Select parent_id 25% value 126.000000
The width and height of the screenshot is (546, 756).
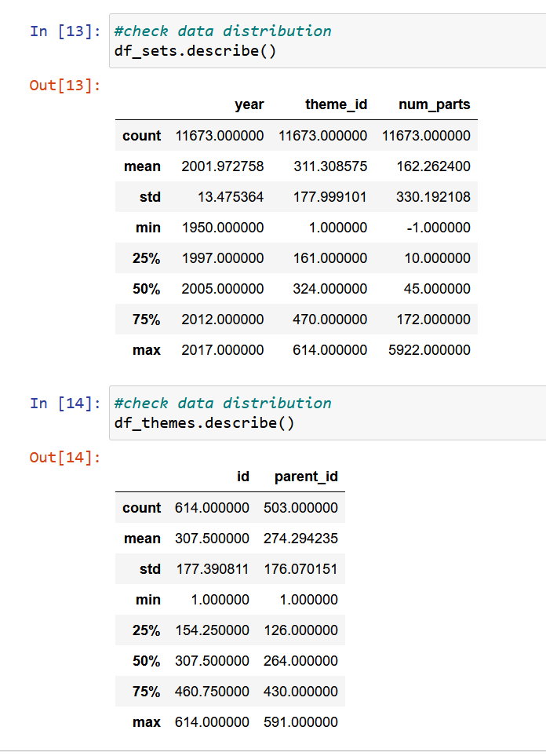[301, 630]
